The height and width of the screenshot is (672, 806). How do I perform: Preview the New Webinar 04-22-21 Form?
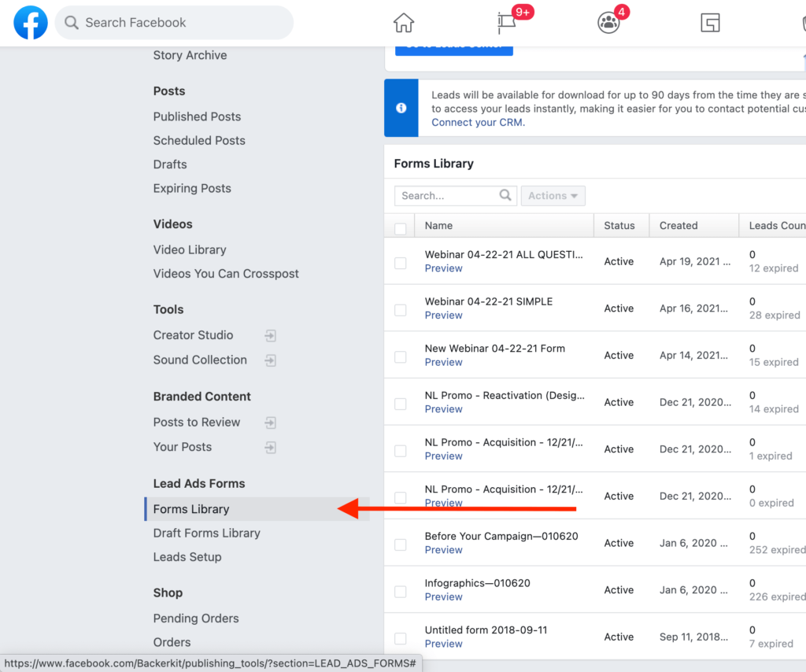point(444,362)
